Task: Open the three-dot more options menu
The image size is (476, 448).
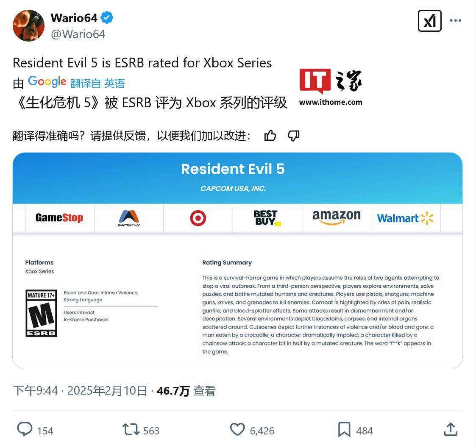Action: pos(455,21)
